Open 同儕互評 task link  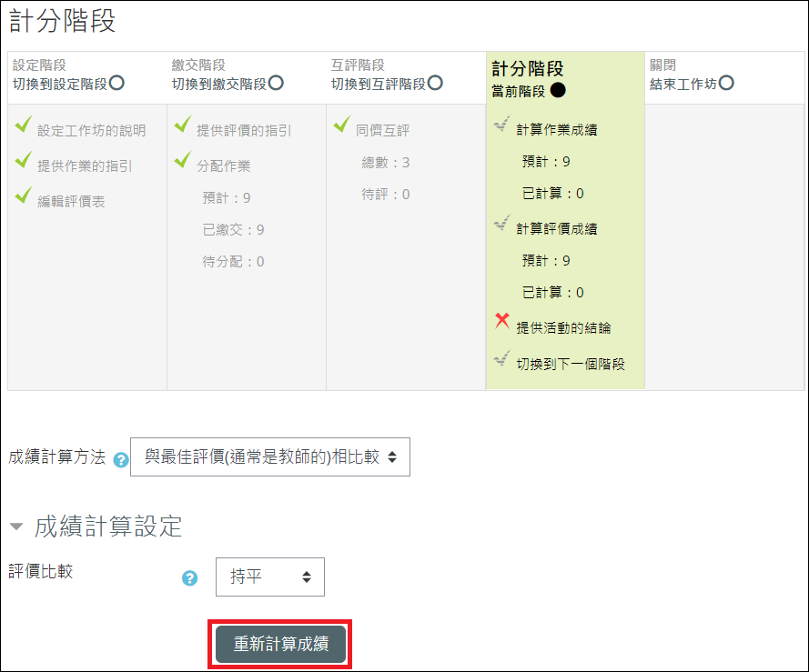coord(383,130)
